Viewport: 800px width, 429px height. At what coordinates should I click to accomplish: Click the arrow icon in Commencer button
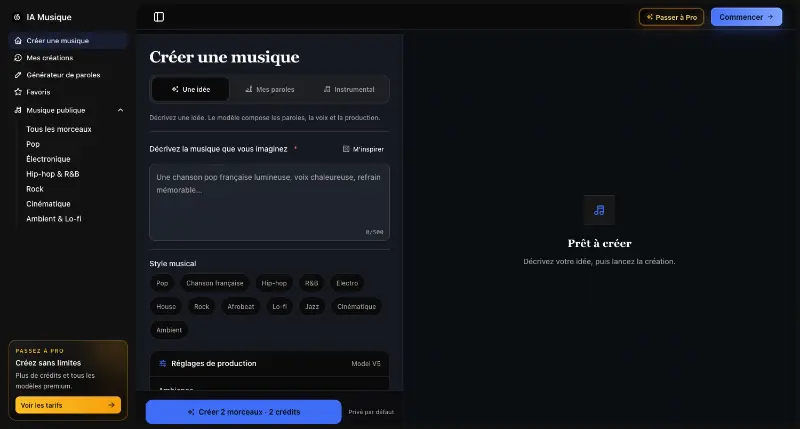point(770,17)
